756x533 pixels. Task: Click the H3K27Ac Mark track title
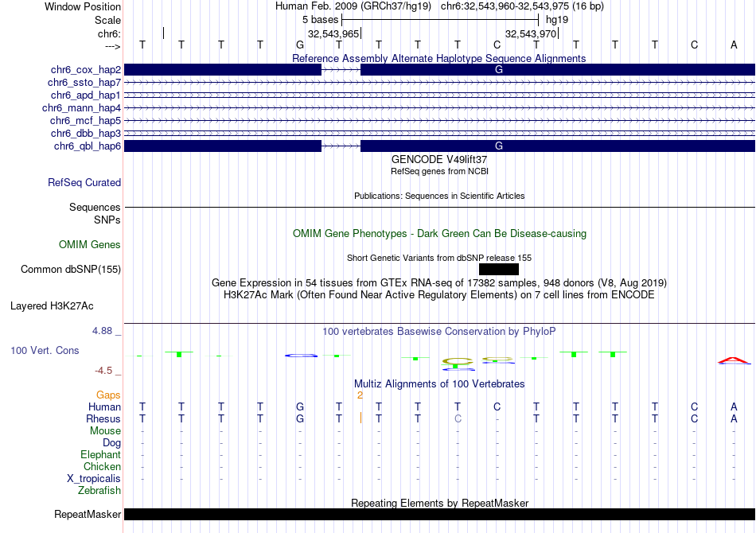point(439,295)
